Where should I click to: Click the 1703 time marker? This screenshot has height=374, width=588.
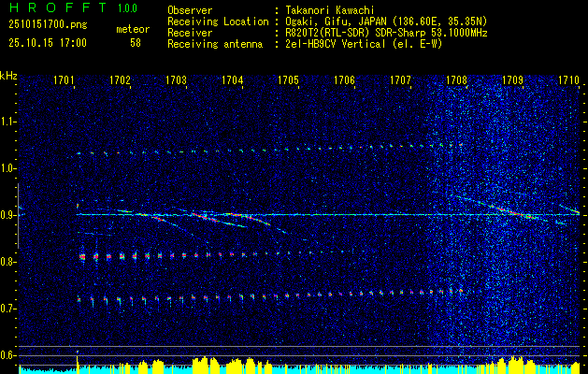click(177, 79)
